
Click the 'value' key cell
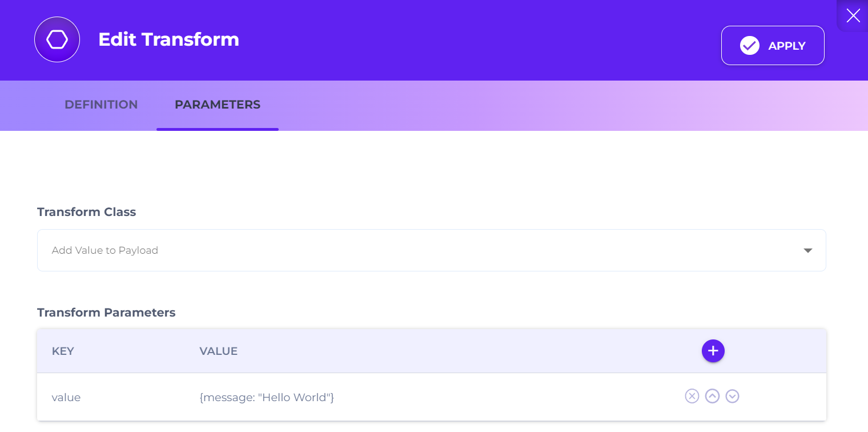coord(66,397)
